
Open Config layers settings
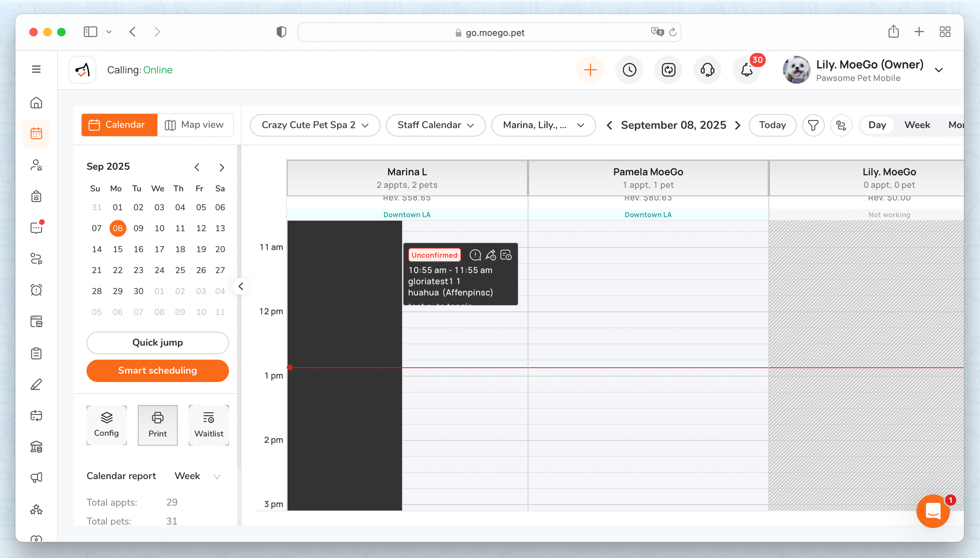pos(106,425)
